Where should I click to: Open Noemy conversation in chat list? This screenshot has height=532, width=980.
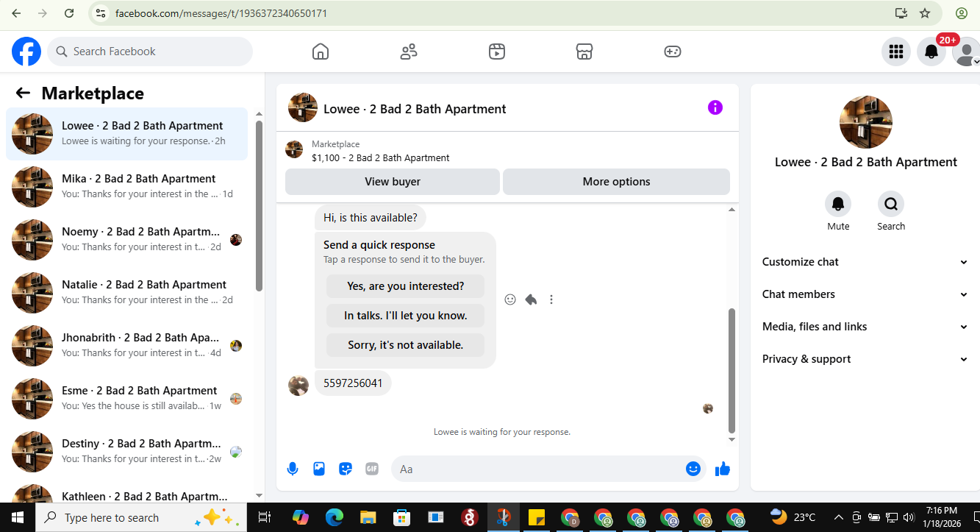click(126, 240)
